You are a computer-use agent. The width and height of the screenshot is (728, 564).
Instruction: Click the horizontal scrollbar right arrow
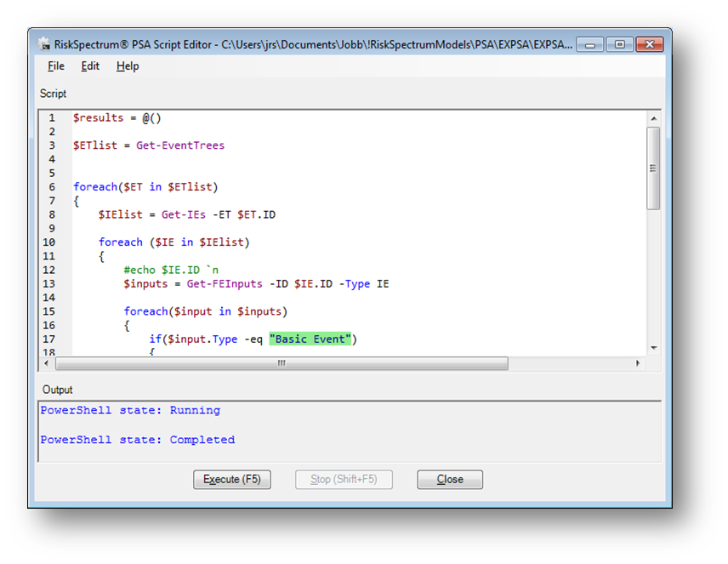[x=638, y=363]
